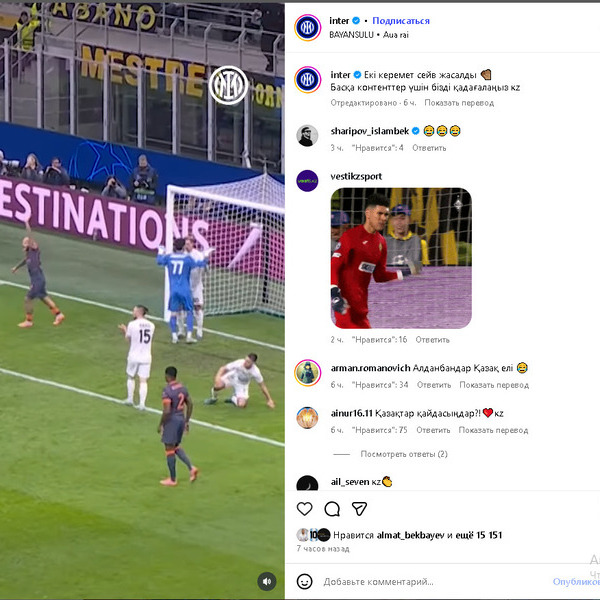
Task: Mute the video with speaker icon
Action: pyautogui.click(x=267, y=582)
